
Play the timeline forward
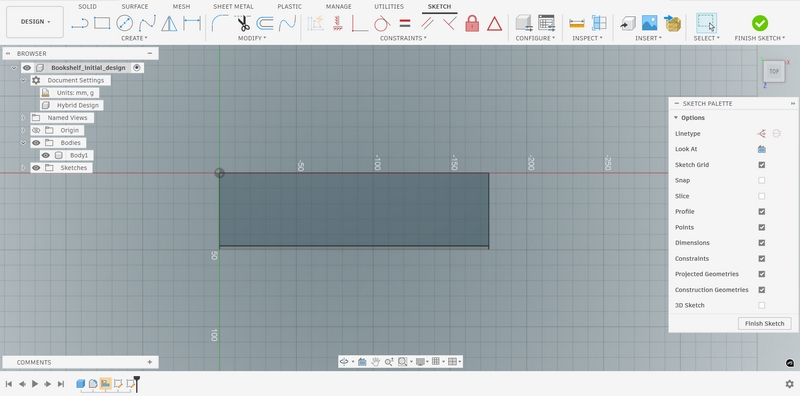coord(35,384)
